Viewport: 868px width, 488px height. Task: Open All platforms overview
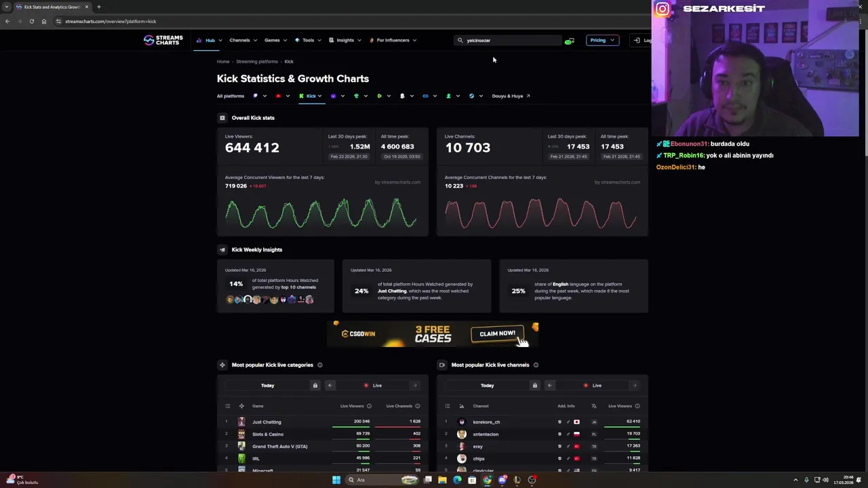coord(231,96)
